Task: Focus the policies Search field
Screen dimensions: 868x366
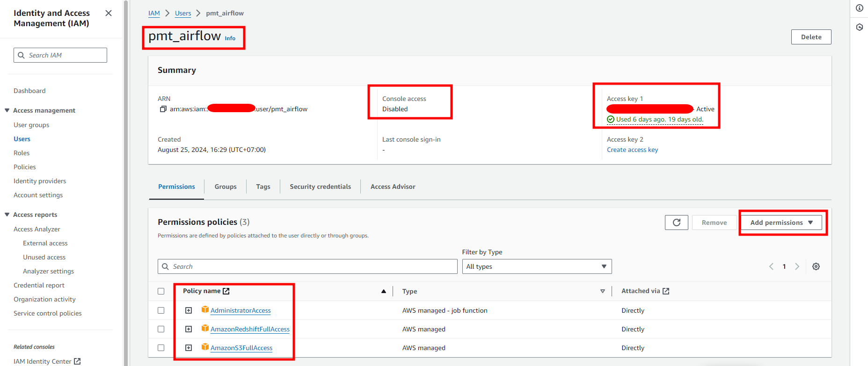Action: 307,266
